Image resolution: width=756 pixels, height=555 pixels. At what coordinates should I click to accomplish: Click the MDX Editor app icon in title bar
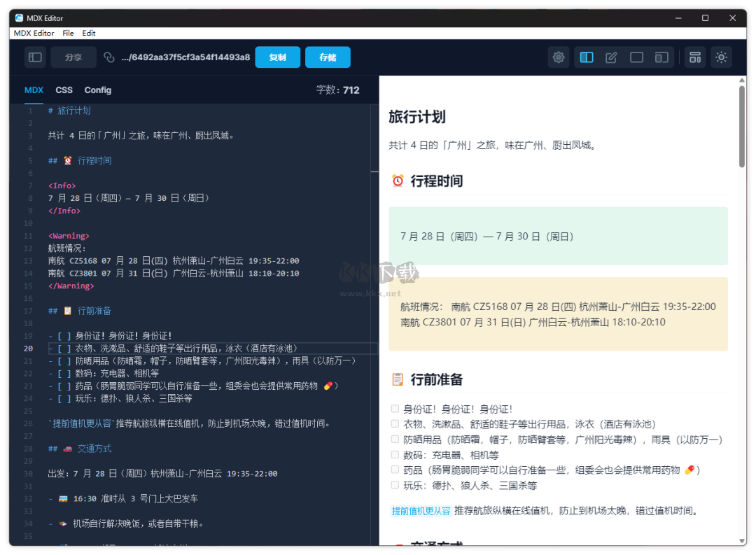(x=20, y=17)
